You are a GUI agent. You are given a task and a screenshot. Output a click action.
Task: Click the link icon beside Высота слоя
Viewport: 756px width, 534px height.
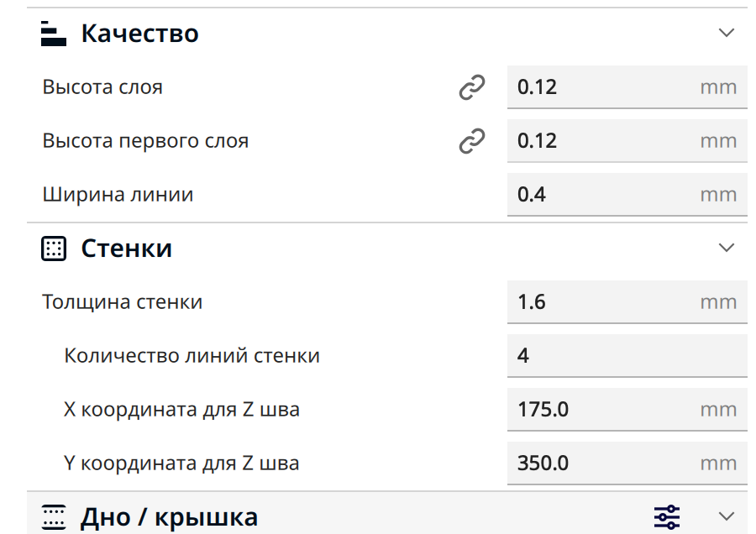coord(472,87)
